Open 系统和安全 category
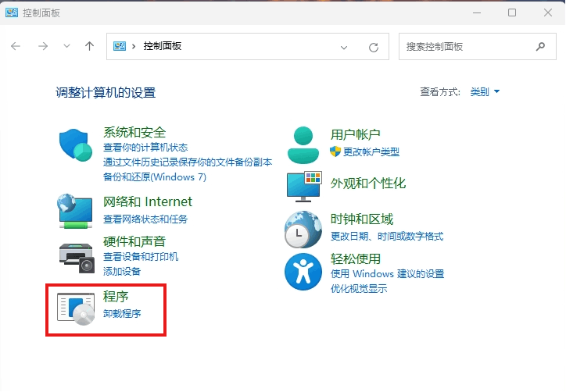 tap(134, 132)
